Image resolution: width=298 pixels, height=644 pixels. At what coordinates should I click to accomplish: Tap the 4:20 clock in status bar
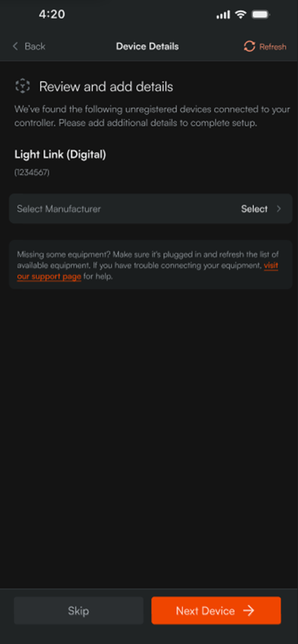[51, 15]
